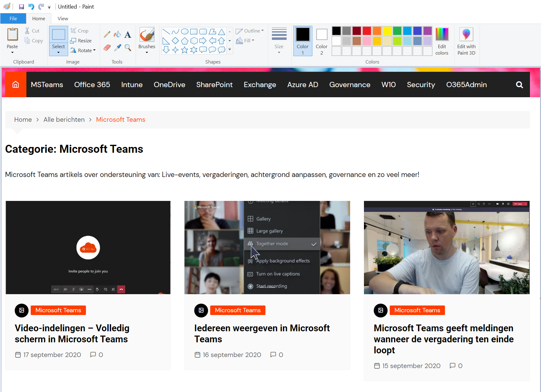Toggle the Color 2 selector
Viewport: 541px width, 392px height.
[x=322, y=41]
